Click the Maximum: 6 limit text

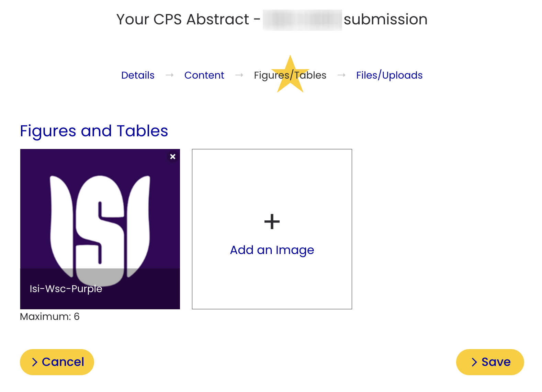[x=50, y=316]
